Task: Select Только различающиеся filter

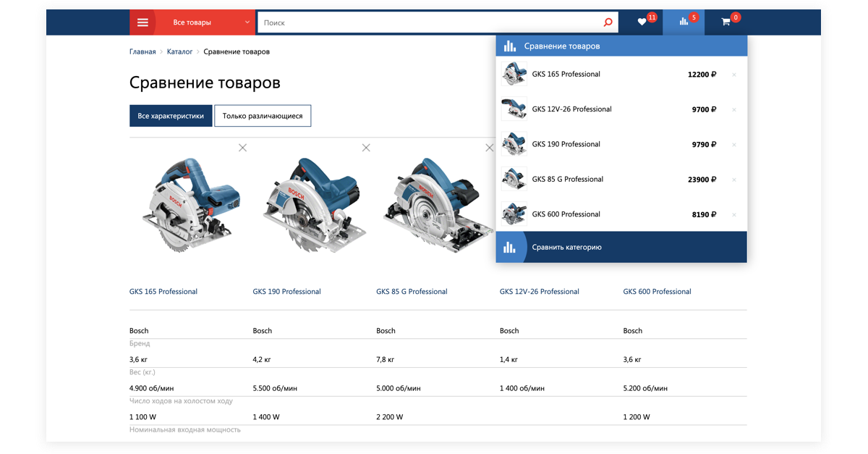Action: 263,116
